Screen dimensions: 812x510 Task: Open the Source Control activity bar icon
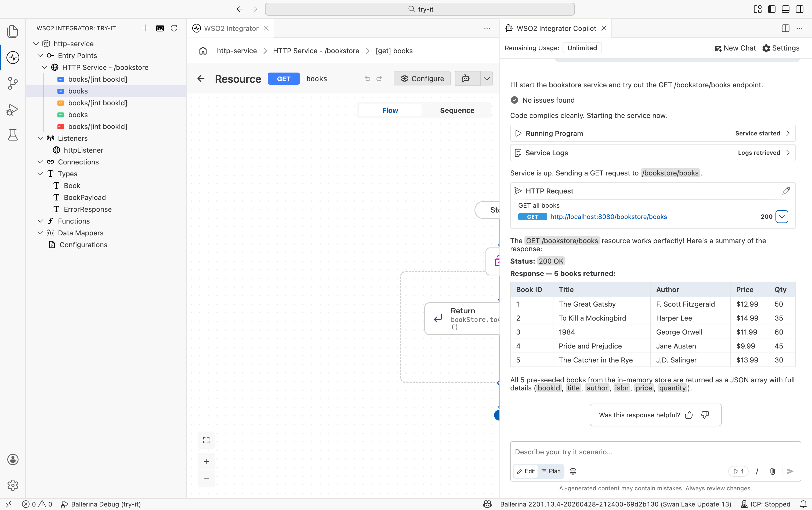click(13, 83)
